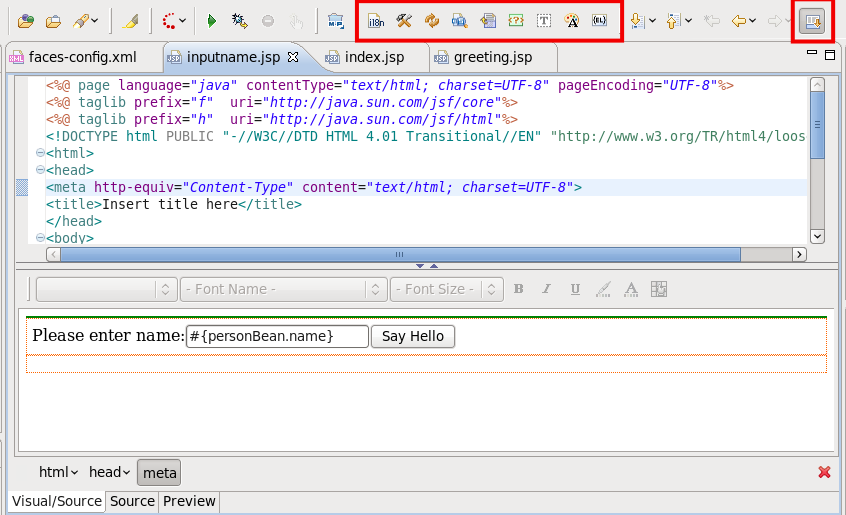This screenshot has width=846, height=515.
Task: Toggle Bold text formatting
Action: pos(518,289)
